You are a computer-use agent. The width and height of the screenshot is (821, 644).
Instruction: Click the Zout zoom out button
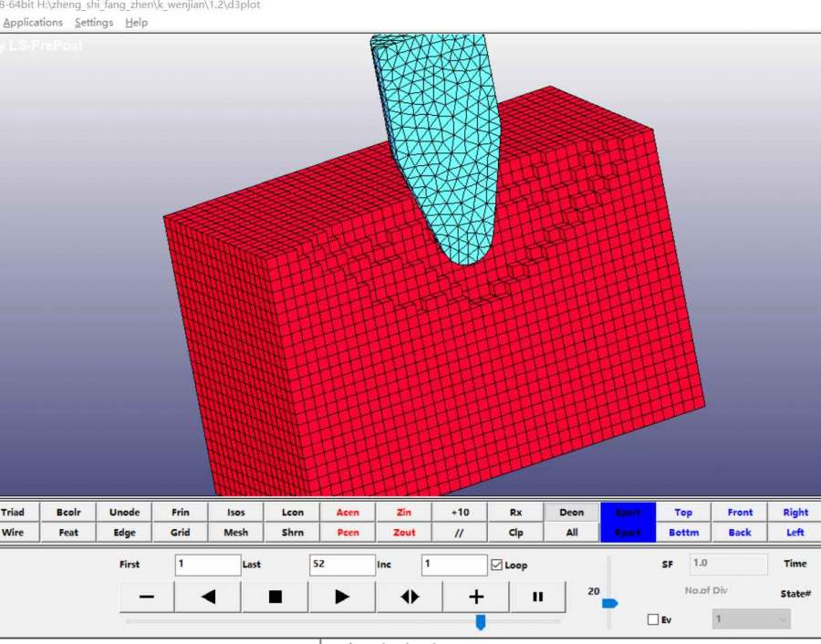tap(403, 533)
